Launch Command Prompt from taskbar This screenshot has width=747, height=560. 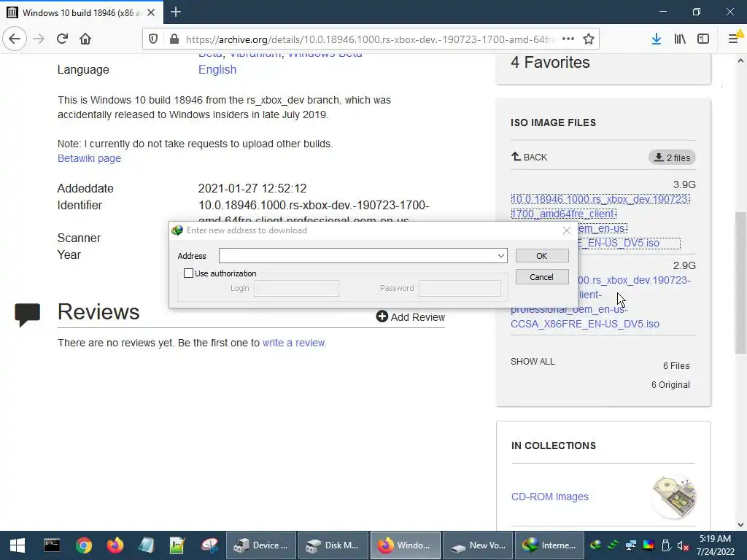52,545
